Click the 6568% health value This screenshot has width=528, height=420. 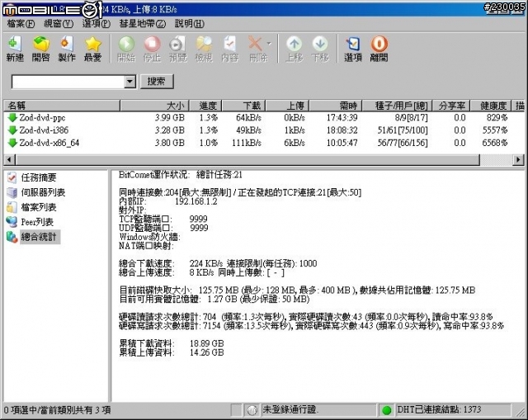click(495, 143)
